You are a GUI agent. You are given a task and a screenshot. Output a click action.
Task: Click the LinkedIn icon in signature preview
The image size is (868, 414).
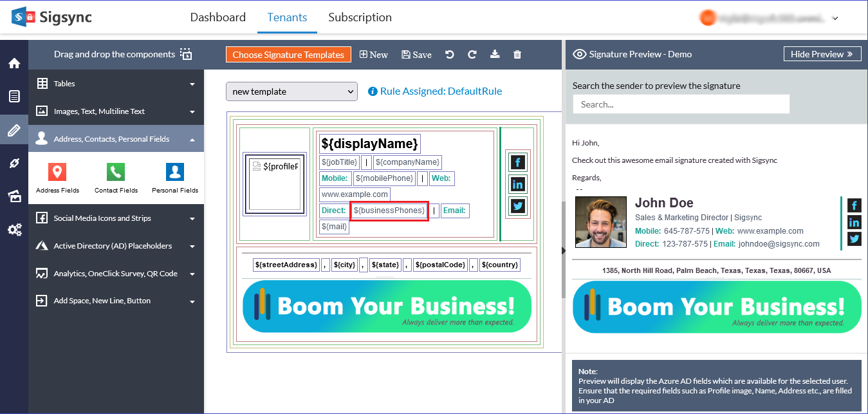click(x=854, y=223)
